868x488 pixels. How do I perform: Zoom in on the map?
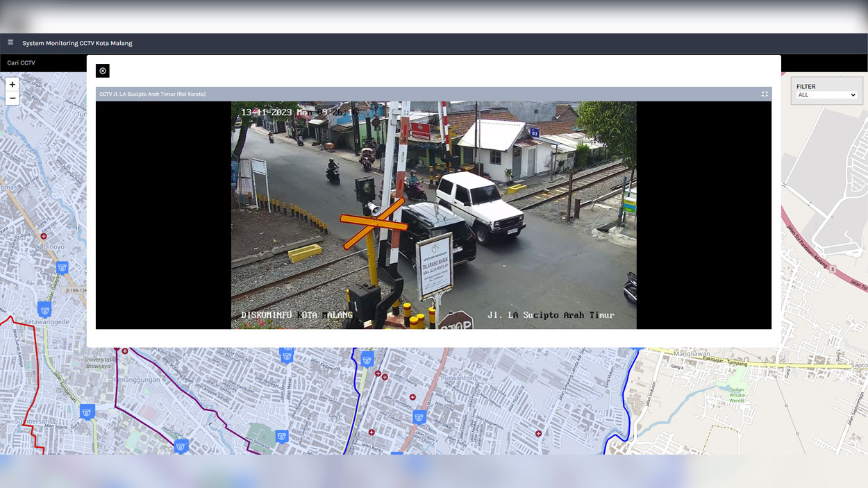12,84
